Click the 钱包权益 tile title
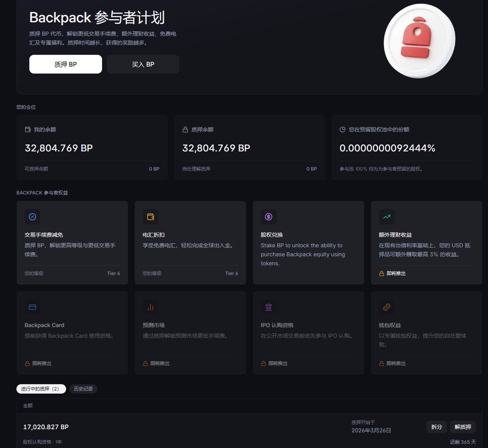Image resolution: width=488 pixels, height=448 pixels. tap(390, 325)
